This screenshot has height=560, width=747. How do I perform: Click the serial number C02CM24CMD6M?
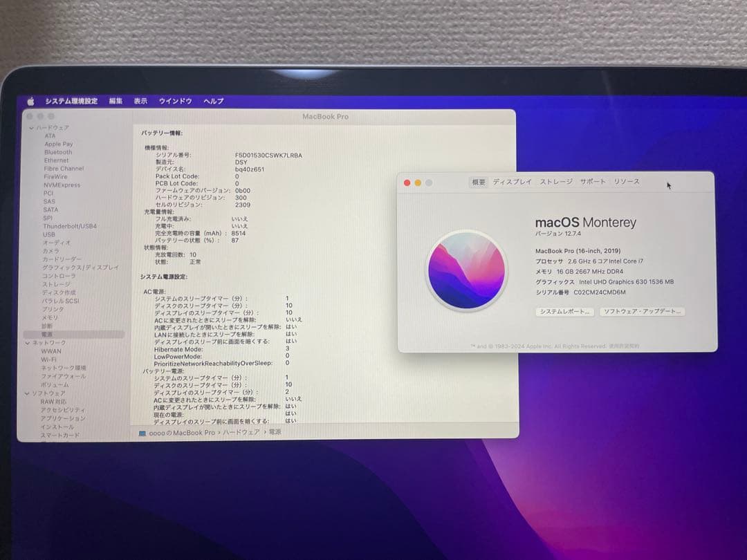[599, 292]
